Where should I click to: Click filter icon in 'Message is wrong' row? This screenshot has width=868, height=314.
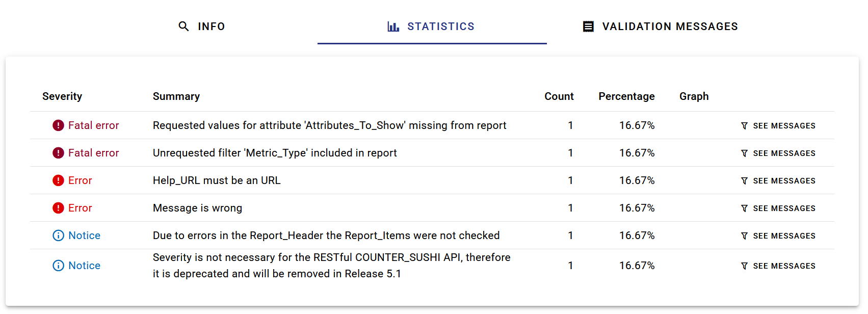[744, 208]
